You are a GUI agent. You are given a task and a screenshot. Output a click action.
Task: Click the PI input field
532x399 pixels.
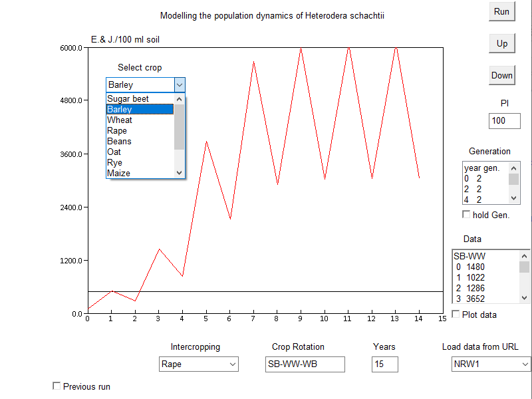(x=505, y=120)
